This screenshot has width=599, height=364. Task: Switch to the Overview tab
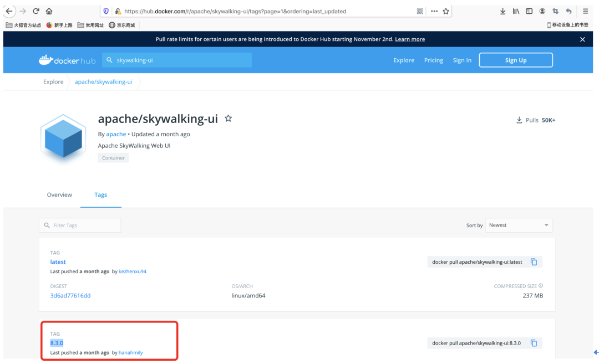[59, 194]
